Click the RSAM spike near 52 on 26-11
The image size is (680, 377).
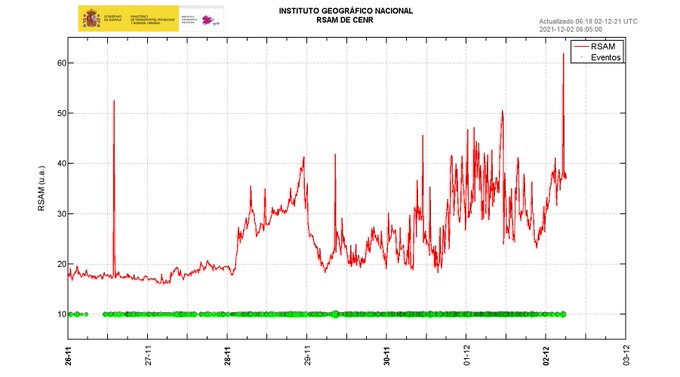(x=114, y=102)
